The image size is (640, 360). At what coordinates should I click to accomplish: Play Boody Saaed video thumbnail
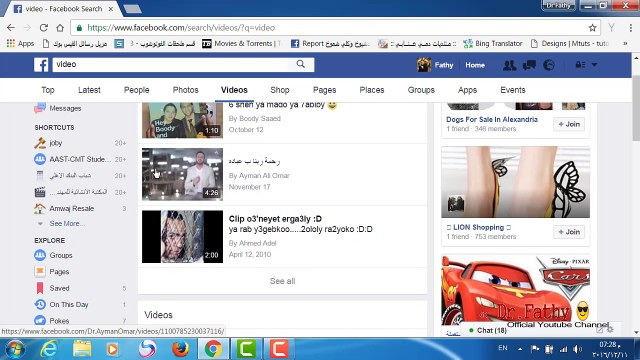tap(182, 120)
